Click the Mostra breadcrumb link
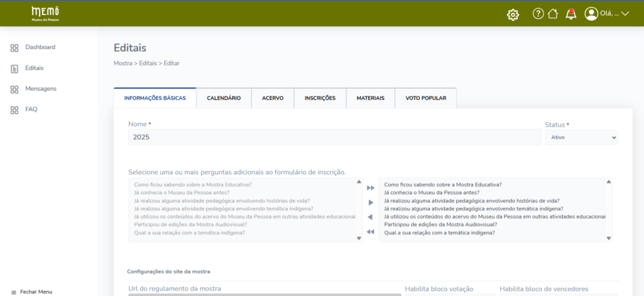 tap(123, 63)
